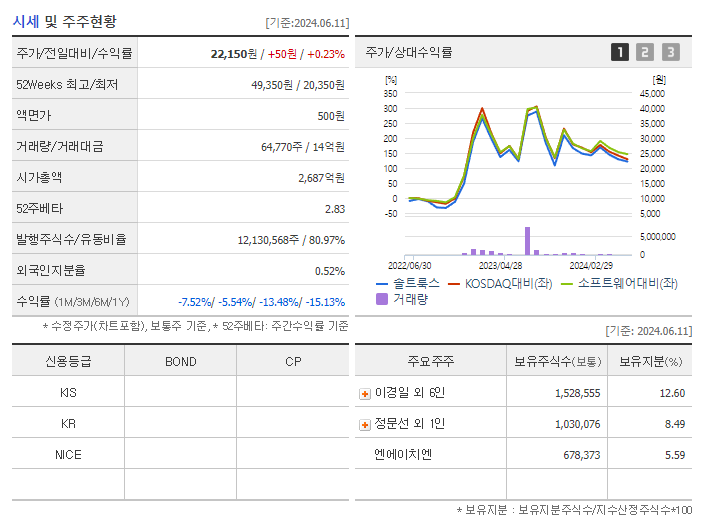Image resolution: width=702 pixels, height=525 pixels.
Task: Click shares issued 12,130,568주 / 80.97%
Action: [x=291, y=240]
